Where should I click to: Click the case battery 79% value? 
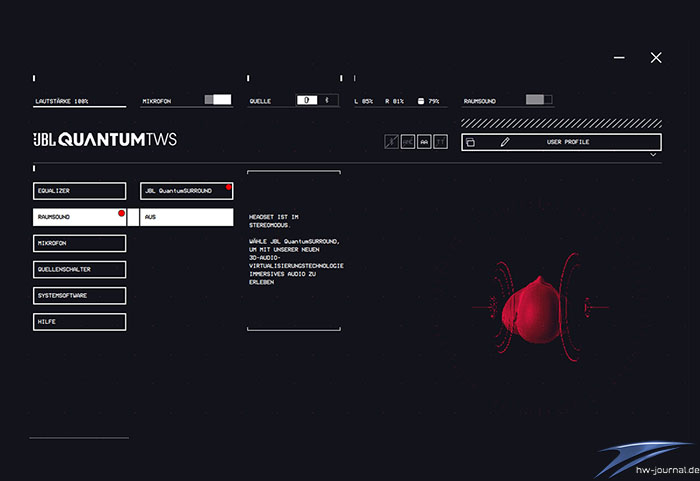pos(434,101)
